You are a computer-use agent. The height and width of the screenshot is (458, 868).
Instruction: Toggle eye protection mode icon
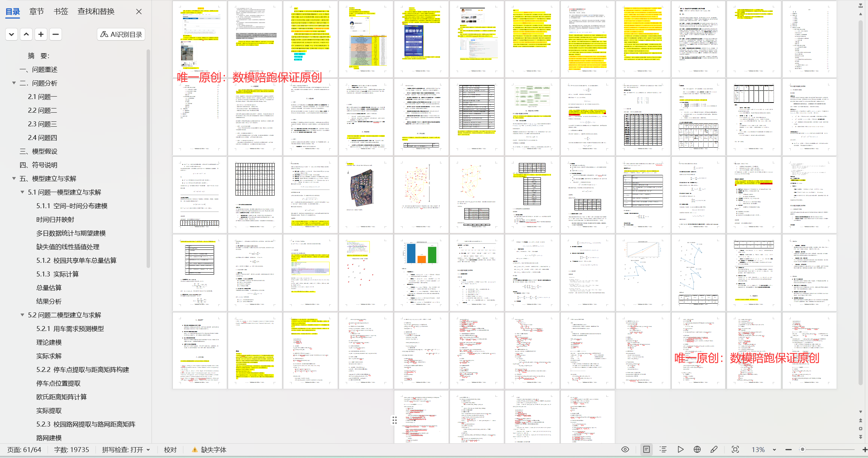pos(625,450)
